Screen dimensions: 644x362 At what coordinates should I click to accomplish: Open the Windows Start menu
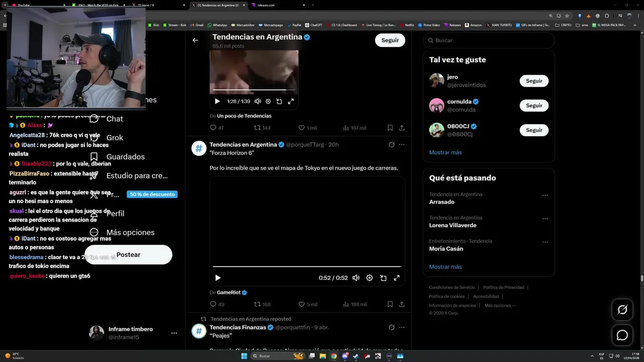(244, 356)
